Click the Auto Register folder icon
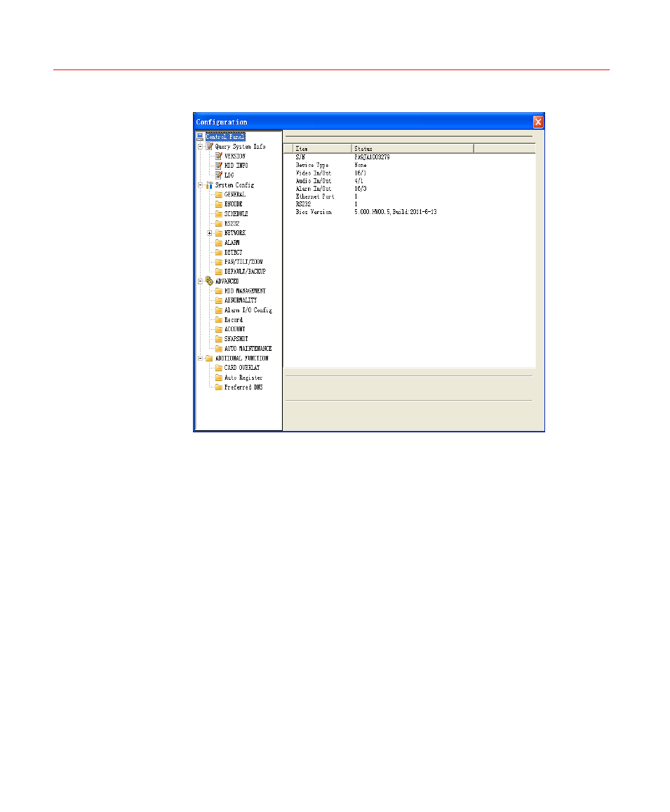The width and height of the screenshot is (670, 812). coord(218,378)
